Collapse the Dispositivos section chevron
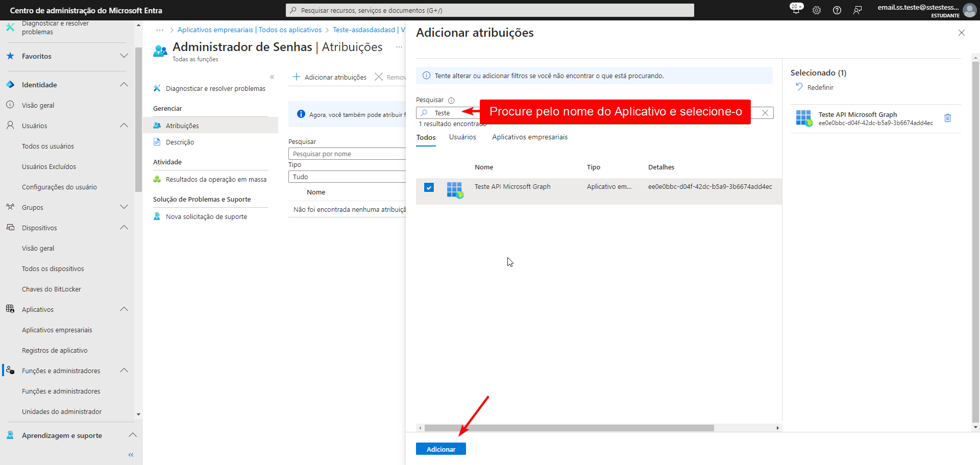This screenshot has height=465, width=980. tap(124, 227)
